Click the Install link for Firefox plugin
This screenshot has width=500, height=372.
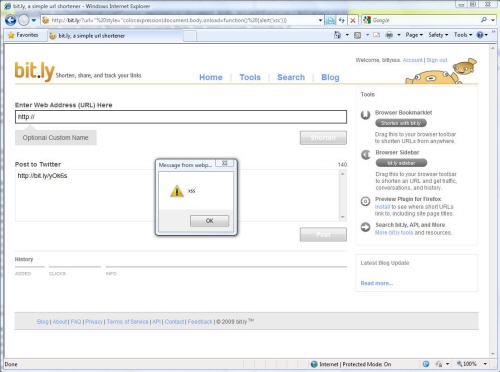click(382, 207)
